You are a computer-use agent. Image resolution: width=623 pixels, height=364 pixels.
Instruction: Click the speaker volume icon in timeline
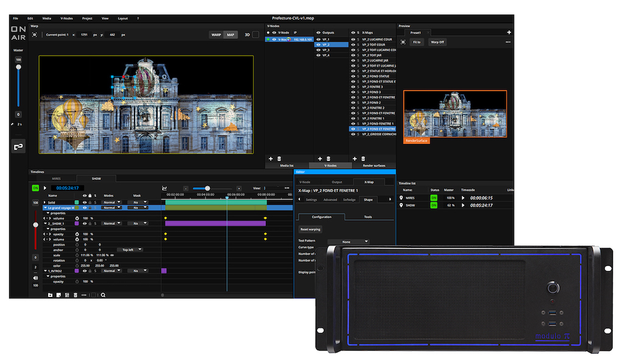(35, 278)
